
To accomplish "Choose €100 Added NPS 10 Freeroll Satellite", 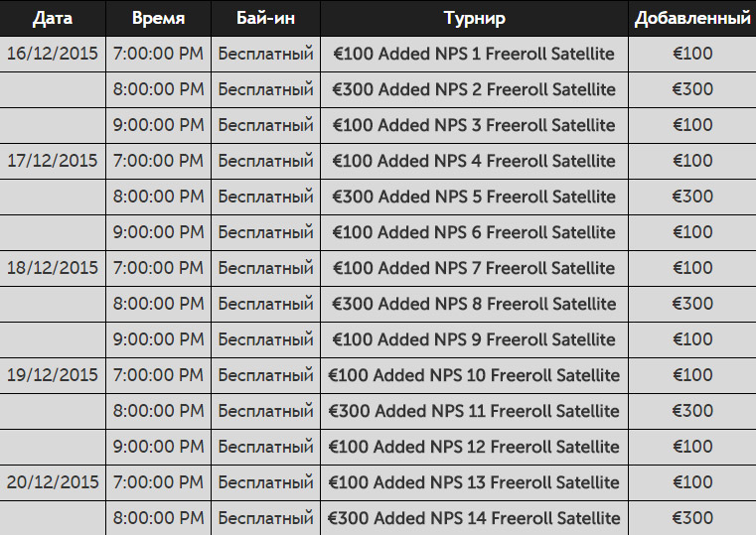I will click(474, 375).
